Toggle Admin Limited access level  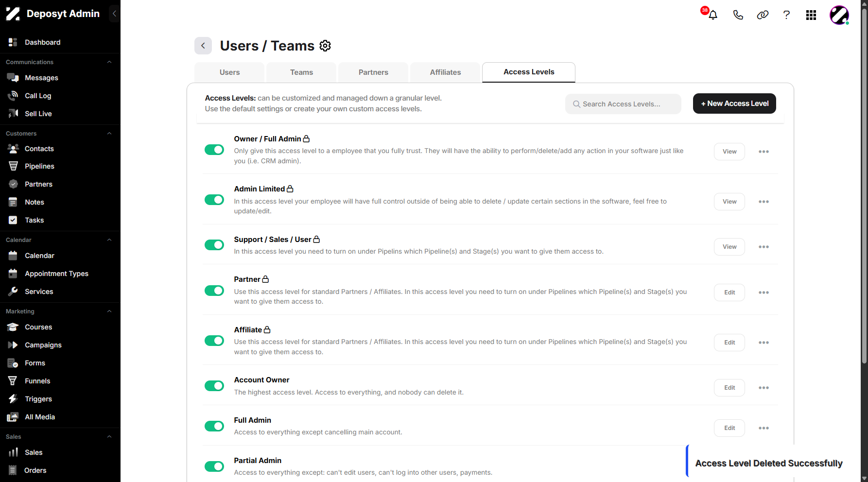(x=214, y=200)
